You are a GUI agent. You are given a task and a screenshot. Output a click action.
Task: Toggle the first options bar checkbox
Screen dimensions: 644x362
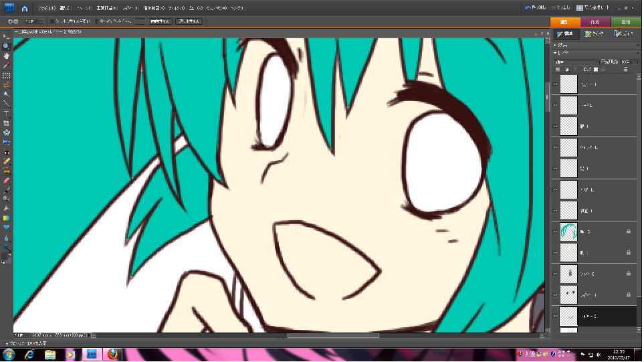tap(51, 21)
